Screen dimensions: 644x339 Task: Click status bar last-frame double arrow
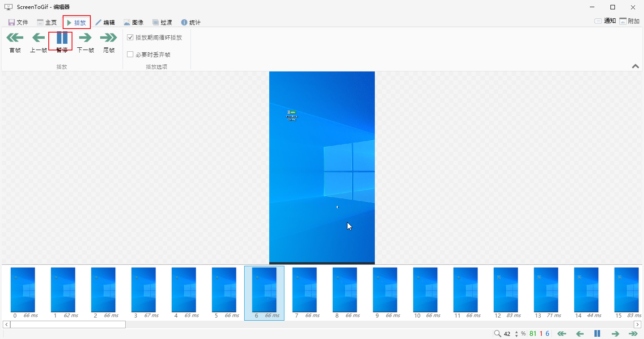[633, 334]
